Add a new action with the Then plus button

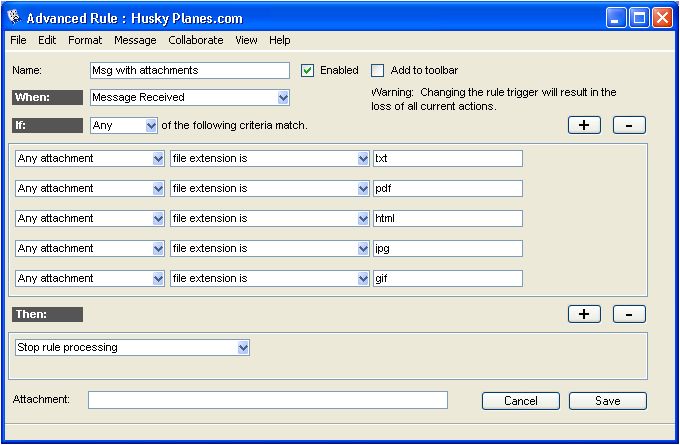click(x=584, y=314)
